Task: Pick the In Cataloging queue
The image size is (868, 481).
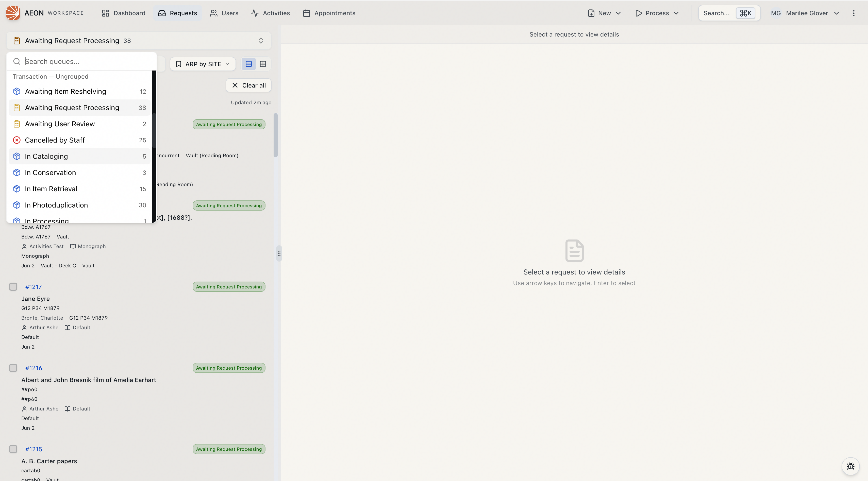Action: pyautogui.click(x=79, y=156)
